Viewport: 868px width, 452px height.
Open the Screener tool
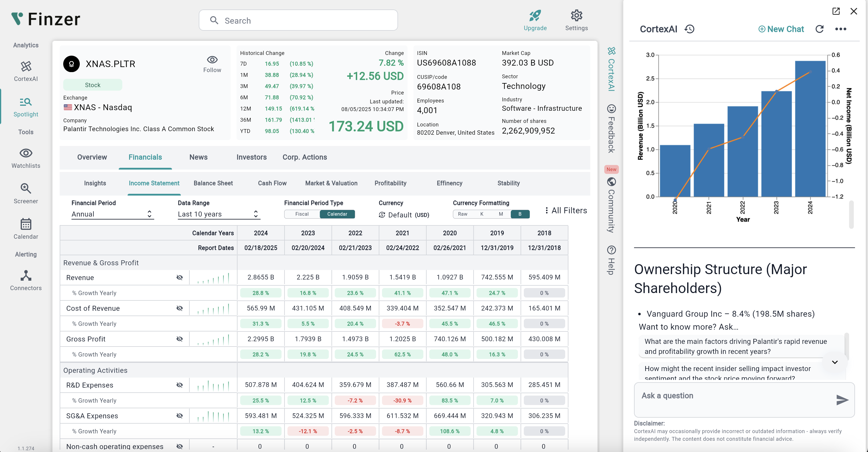point(26,194)
